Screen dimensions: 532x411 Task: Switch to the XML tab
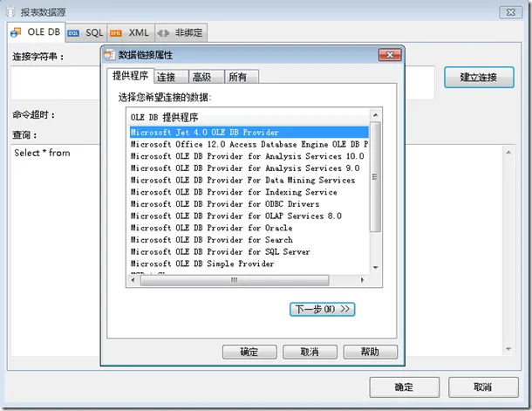[x=131, y=33]
